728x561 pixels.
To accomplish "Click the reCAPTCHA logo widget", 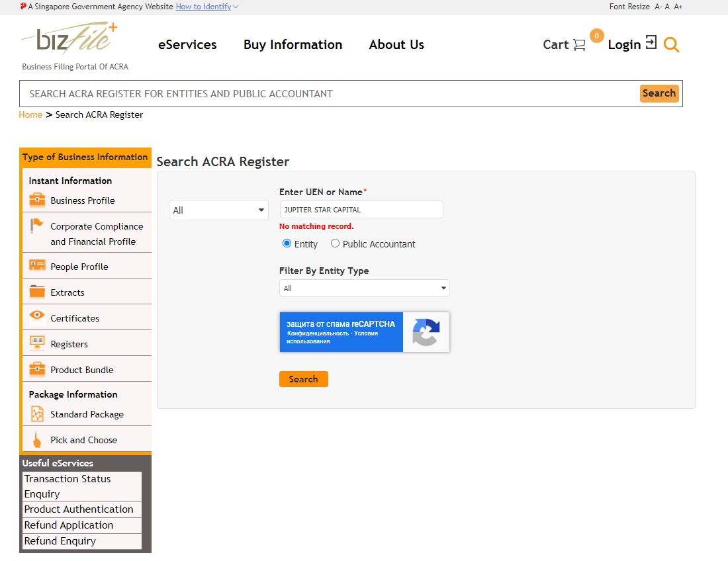I will point(426,332).
